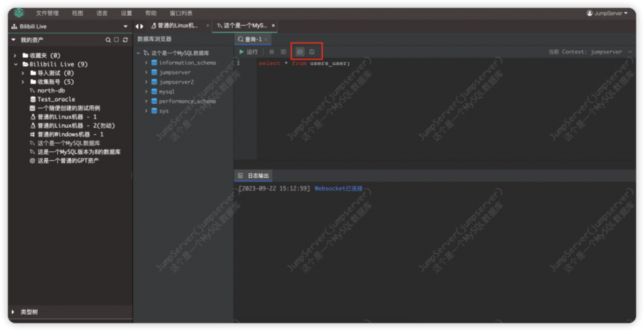
Task: Click the performance_schema database icon
Action: [x=154, y=101]
